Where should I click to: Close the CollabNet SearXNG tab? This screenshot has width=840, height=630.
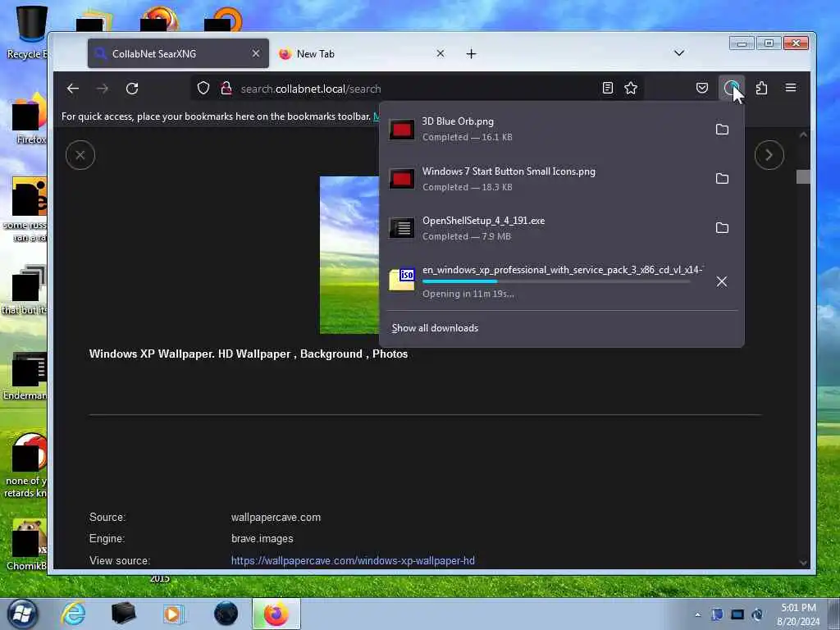(x=256, y=53)
